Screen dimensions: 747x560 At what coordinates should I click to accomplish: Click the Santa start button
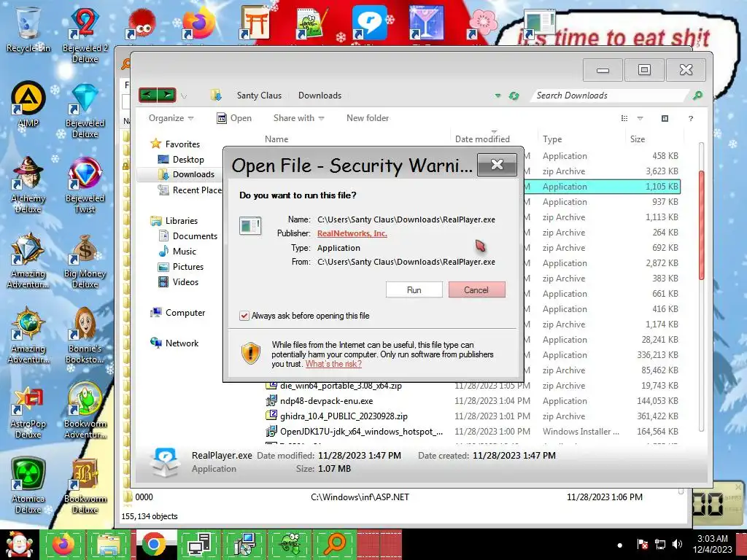(x=19, y=544)
